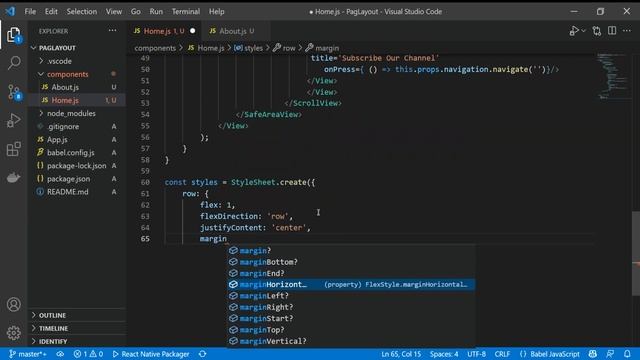Split the editor to the right
The height and width of the screenshot is (360, 640).
pos(612,31)
